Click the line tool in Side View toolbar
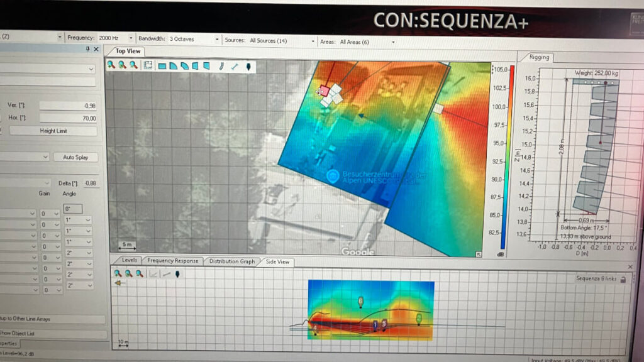 click(x=166, y=274)
